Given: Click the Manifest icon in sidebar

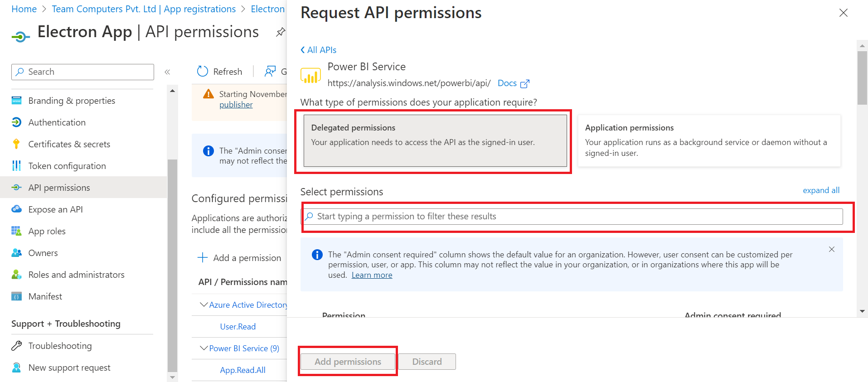Looking at the screenshot, I should 17,296.
